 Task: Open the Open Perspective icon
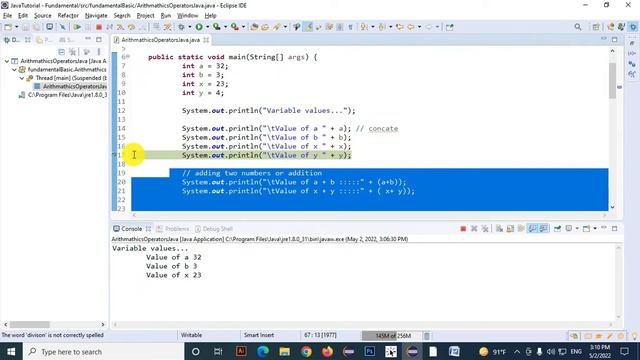point(596,27)
